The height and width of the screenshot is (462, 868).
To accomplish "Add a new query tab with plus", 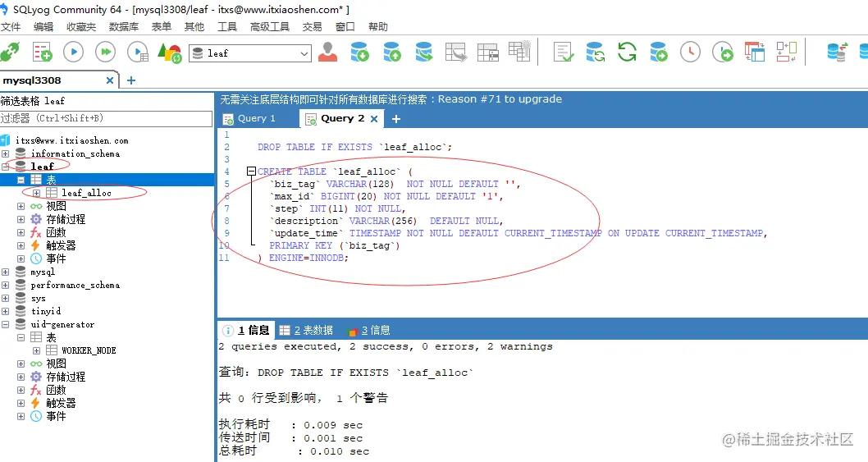I will coord(396,118).
